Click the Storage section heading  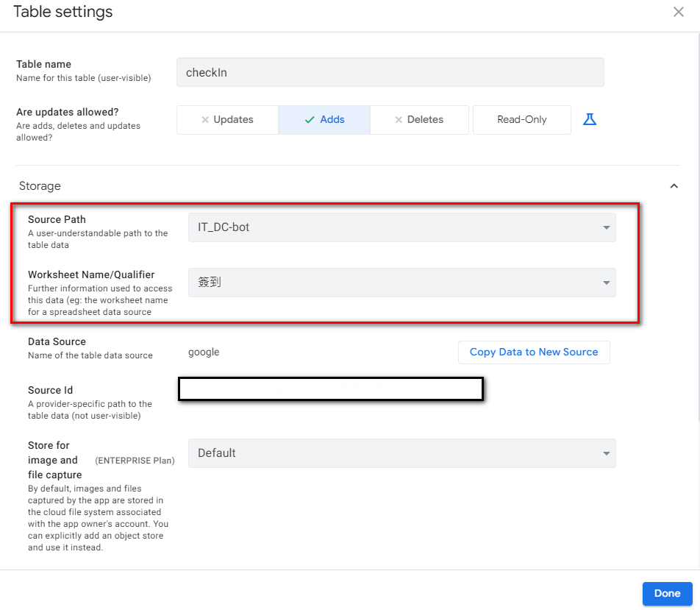click(40, 186)
